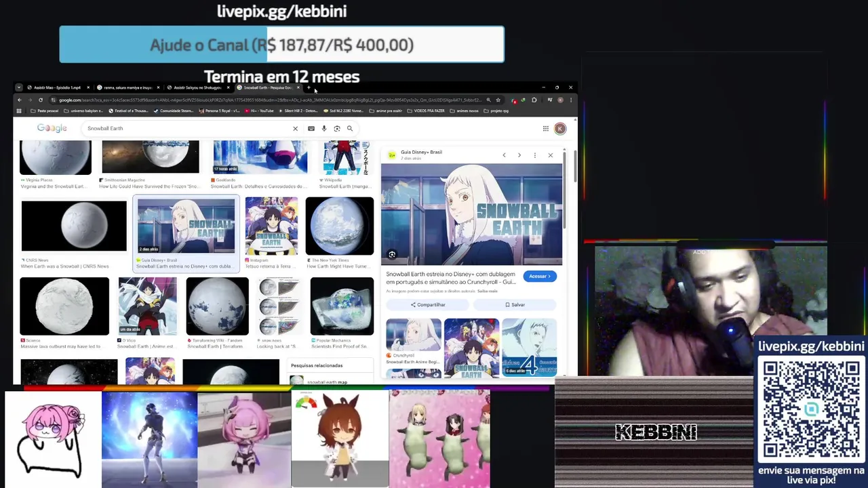Open the Science massive lava outburst result
The image size is (868, 488).
coord(64,306)
